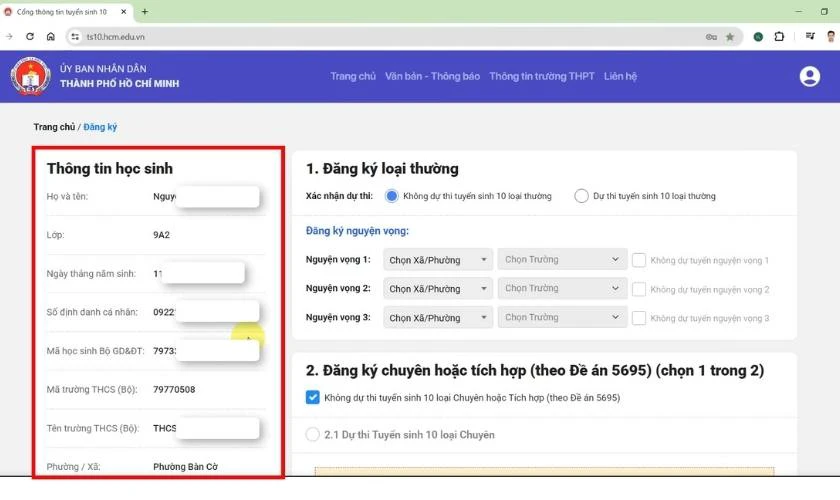Go to the browser home page icon
The height and width of the screenshot is (500, 840).
point(51,36)
